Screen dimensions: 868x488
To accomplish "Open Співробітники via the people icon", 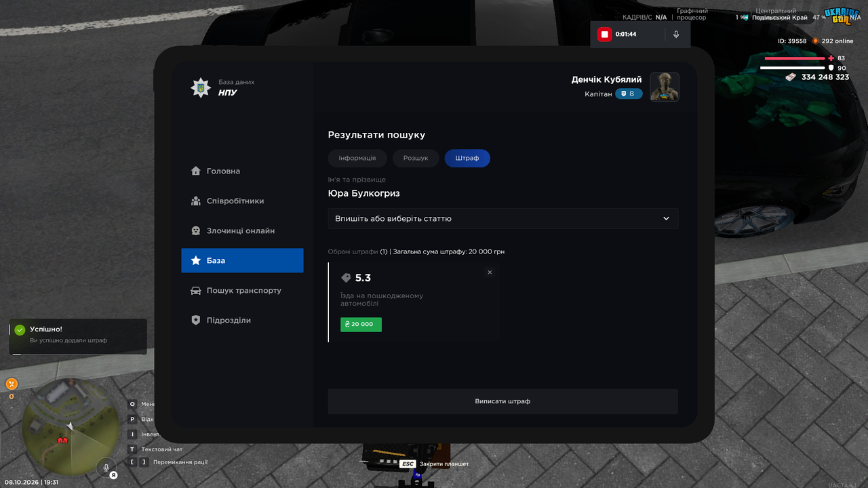I will pos(196,201).
